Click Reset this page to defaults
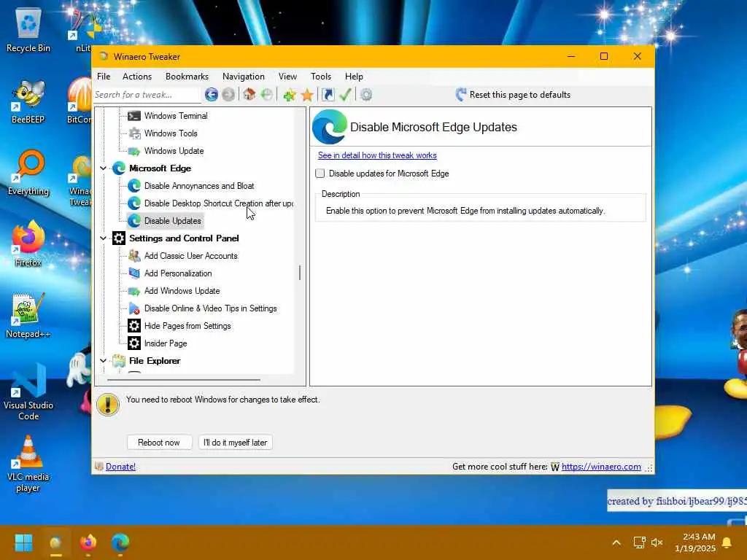747x560 pixels. click(x=513, y=95)
